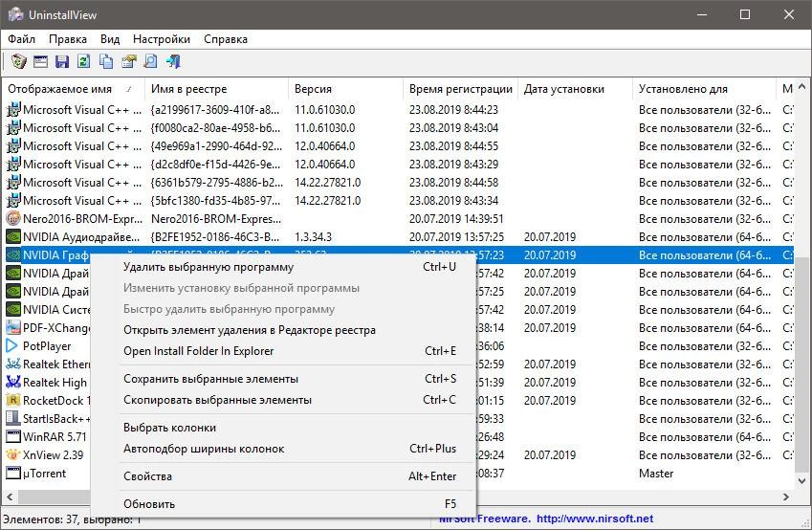
Task: Open the Файл menu
Action: coord(21,39)
